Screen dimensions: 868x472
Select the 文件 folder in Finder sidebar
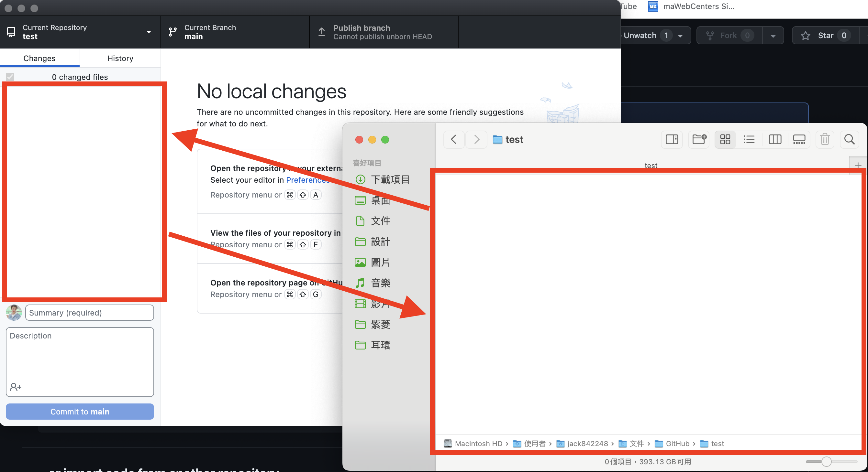coord(381,221)
